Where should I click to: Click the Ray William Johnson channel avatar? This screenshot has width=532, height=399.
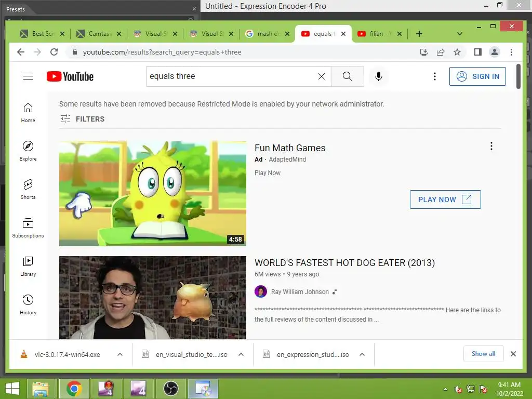coord(261,291)
